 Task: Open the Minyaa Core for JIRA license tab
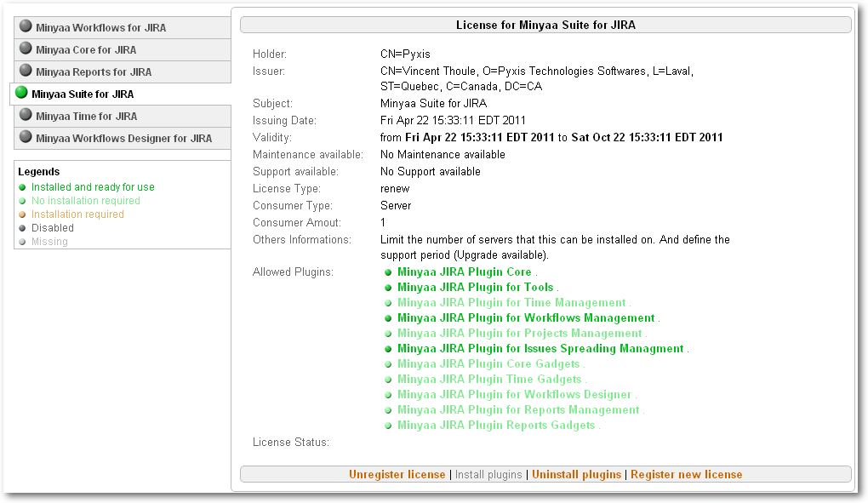(123, 50)
